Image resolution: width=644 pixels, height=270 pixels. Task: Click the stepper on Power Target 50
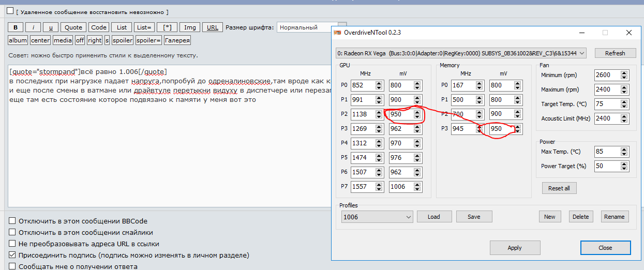tap(623, 166)
